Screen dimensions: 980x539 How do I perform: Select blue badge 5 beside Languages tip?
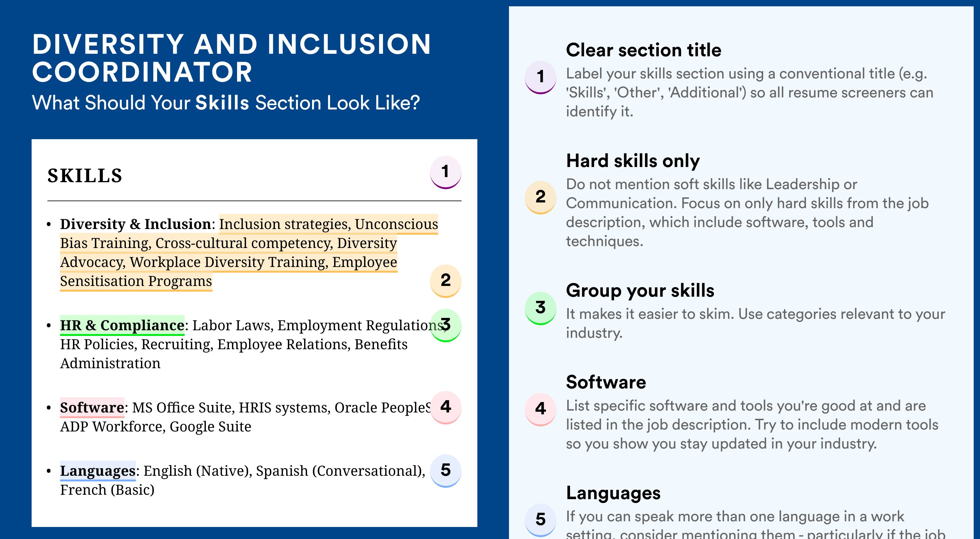pos(541,520)
